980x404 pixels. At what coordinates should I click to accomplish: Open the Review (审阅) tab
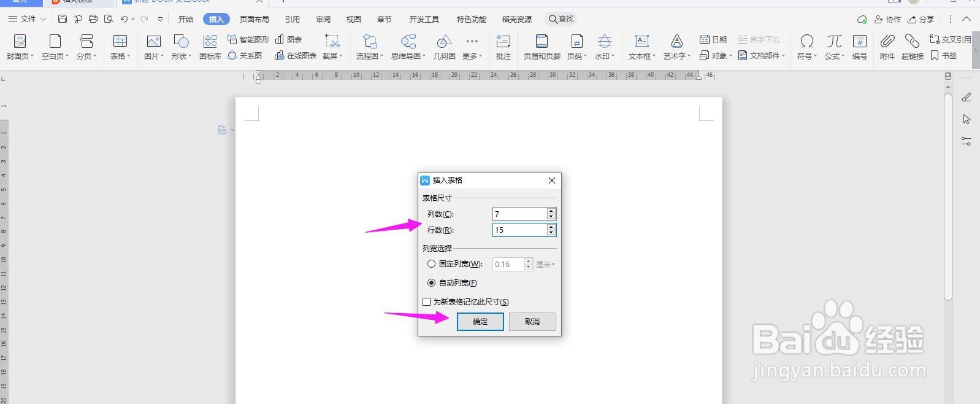[323, 19]
